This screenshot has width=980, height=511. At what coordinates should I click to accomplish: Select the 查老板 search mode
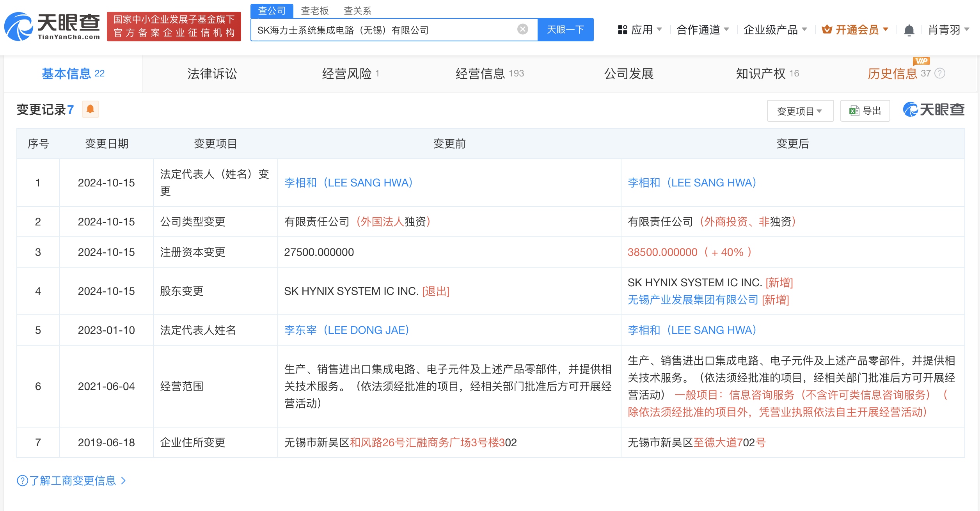pos(314,11)
